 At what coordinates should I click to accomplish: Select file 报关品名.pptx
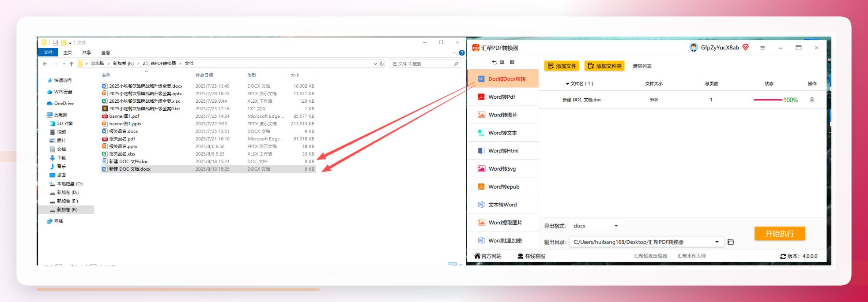(120, 146)
